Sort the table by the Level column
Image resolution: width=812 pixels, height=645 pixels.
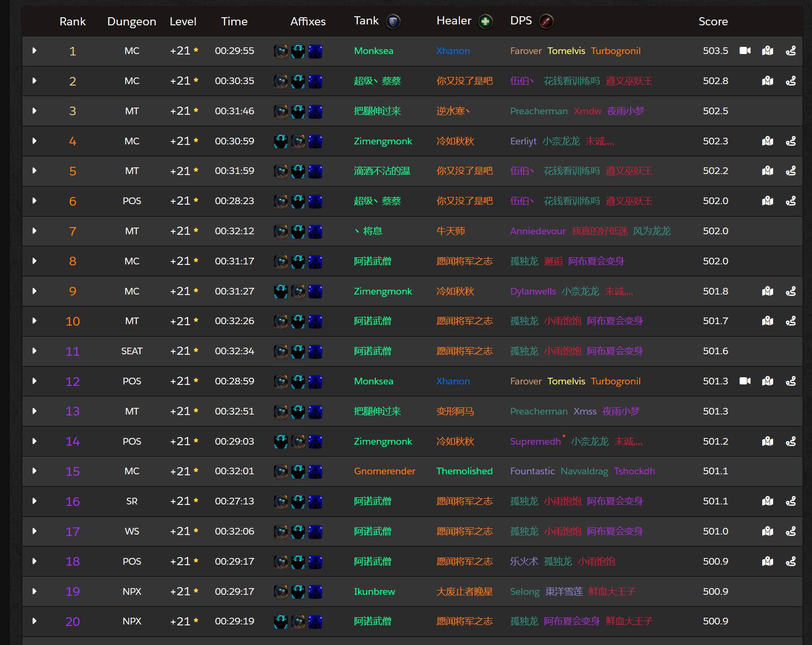(x=183, y=22)
